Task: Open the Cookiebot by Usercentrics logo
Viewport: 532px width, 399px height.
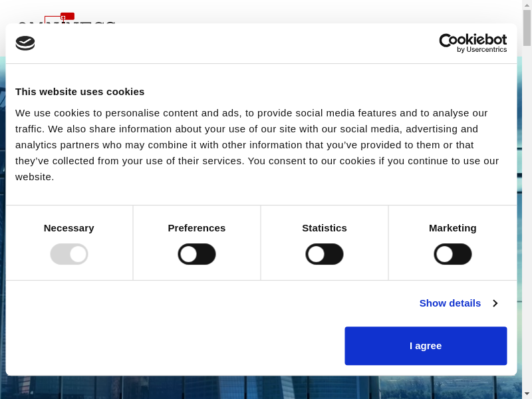Action: pyautogui.click(x=473, y=43)
